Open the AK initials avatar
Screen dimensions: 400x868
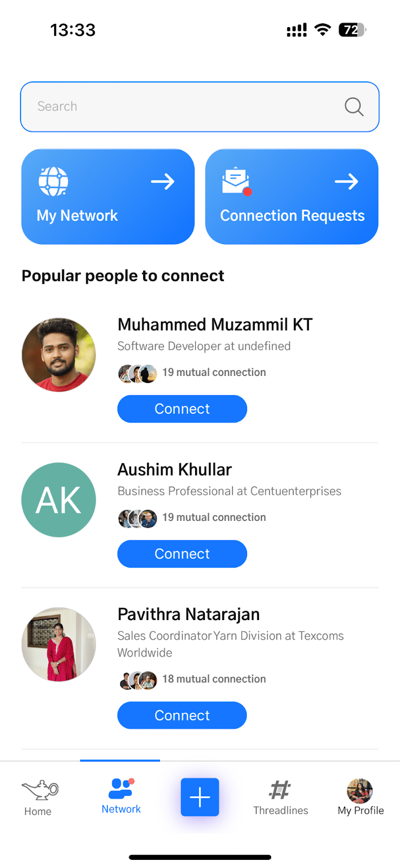pos(59,500)
